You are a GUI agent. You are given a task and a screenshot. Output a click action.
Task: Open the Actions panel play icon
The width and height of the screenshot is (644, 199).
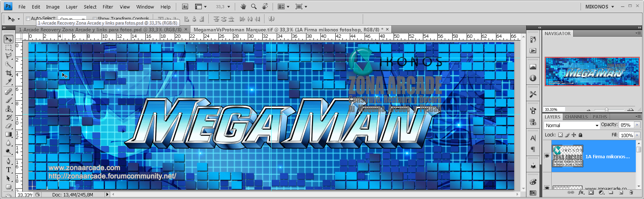coord(533,50)
